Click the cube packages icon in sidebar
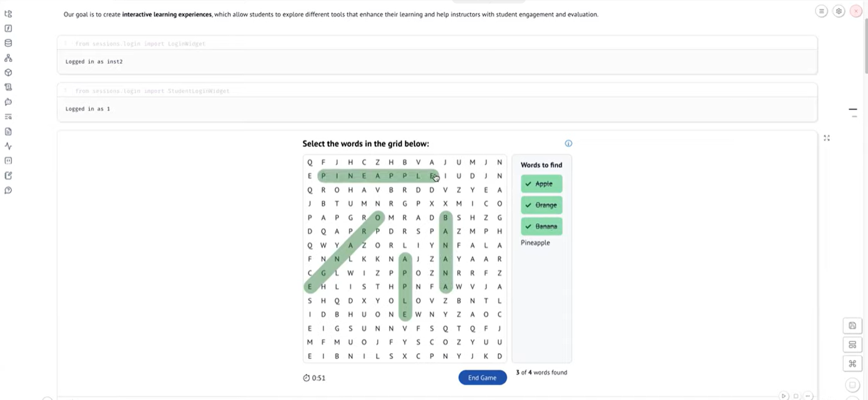 (x=8, y=72)
